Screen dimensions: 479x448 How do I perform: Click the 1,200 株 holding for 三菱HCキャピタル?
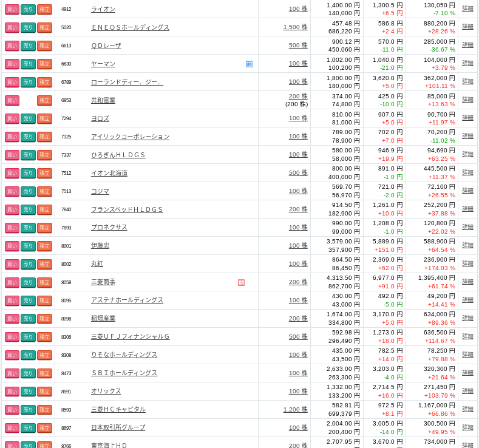296,410
